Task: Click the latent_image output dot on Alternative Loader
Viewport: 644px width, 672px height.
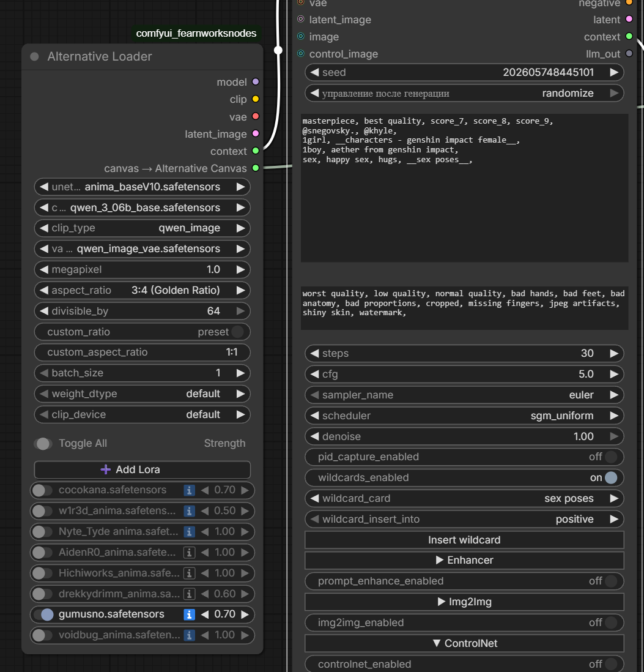Action: pos(256,133)
